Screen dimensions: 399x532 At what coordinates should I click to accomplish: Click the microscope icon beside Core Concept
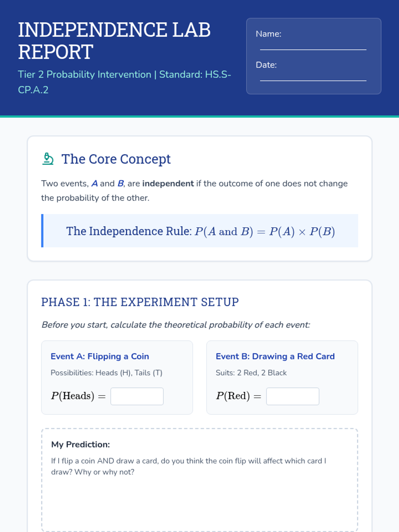[x=48, y=159]
